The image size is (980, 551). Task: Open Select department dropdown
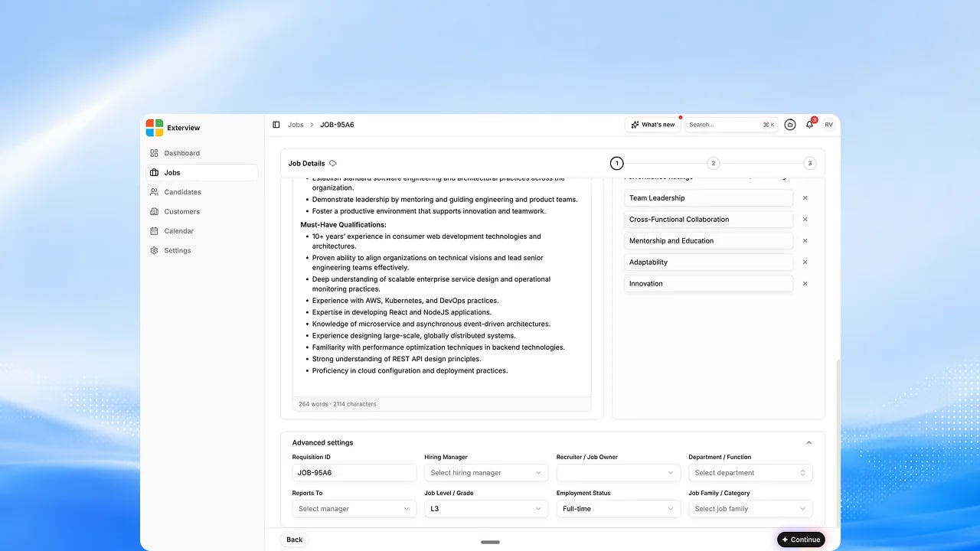(x=750, y=473)
